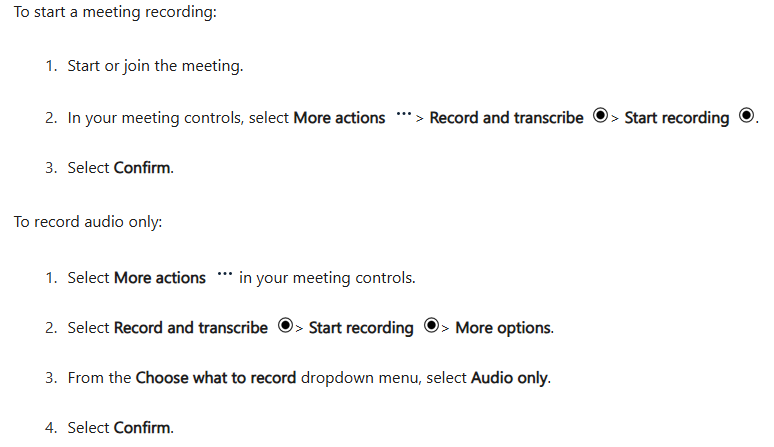Click bold "More actions" in the meeting recording steps
Viewport: 774px width, 447px height.
pos(339,118)
